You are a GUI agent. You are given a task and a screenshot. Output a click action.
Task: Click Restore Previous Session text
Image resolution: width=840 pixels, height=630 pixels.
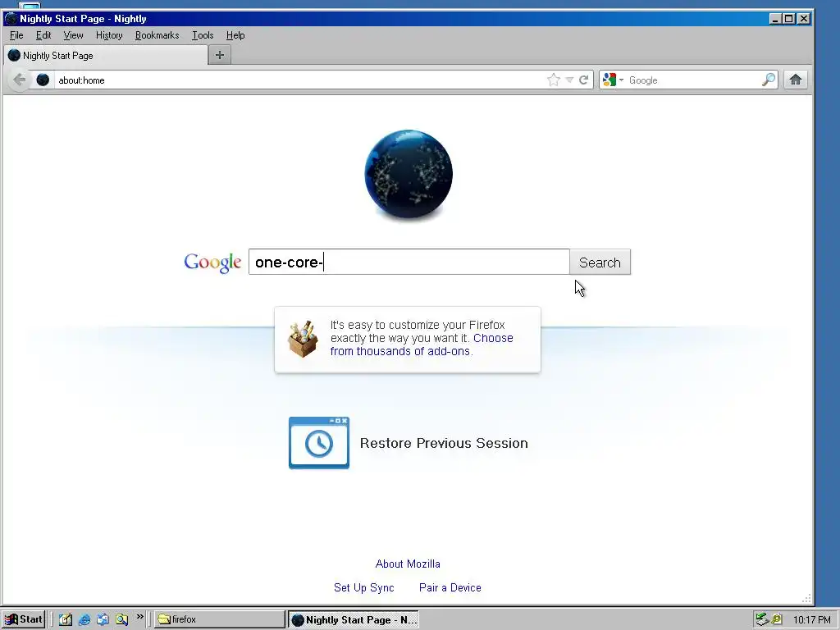pyautogui.click(x=444, y=443)
